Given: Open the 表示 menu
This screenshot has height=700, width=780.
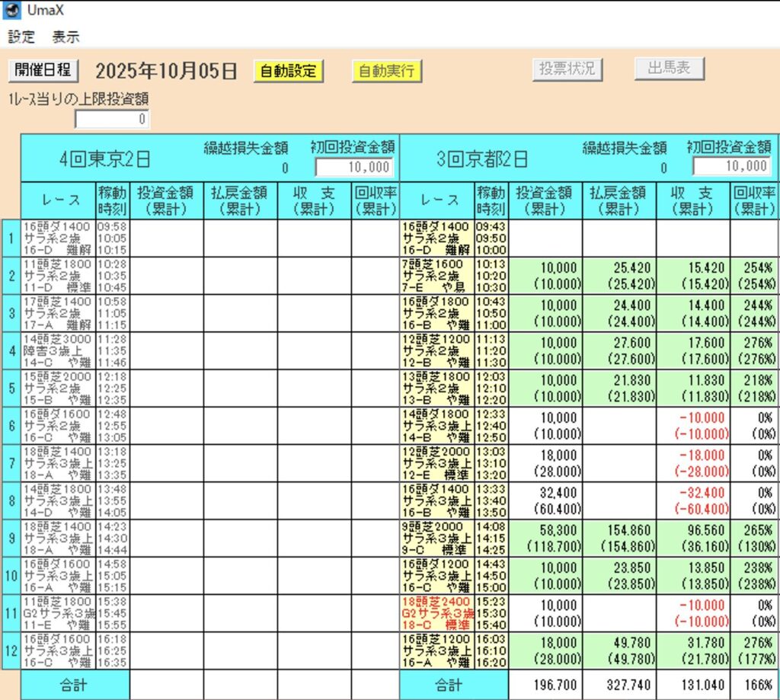Looking at the screenshot, I should (66, 37).
